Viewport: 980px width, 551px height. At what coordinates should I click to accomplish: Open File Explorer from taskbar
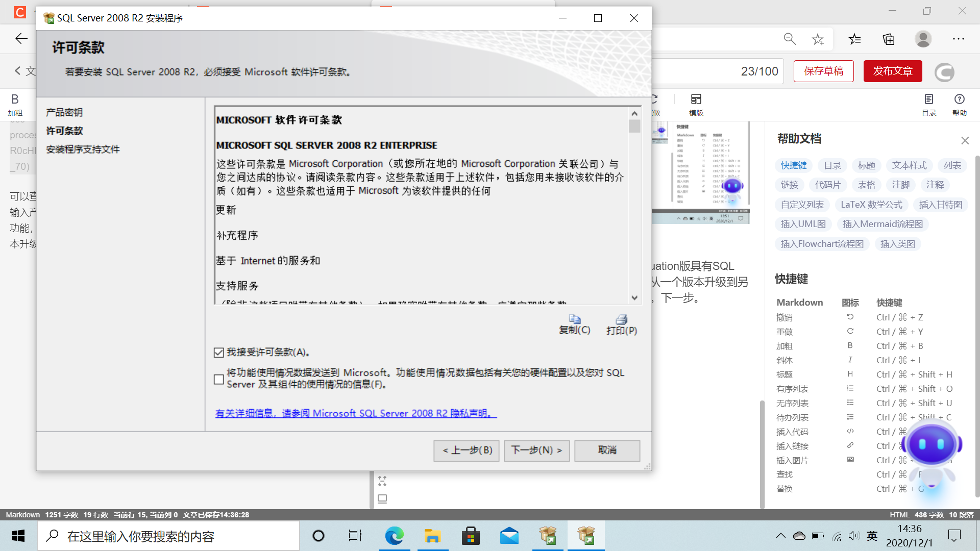tap(432, 536)
